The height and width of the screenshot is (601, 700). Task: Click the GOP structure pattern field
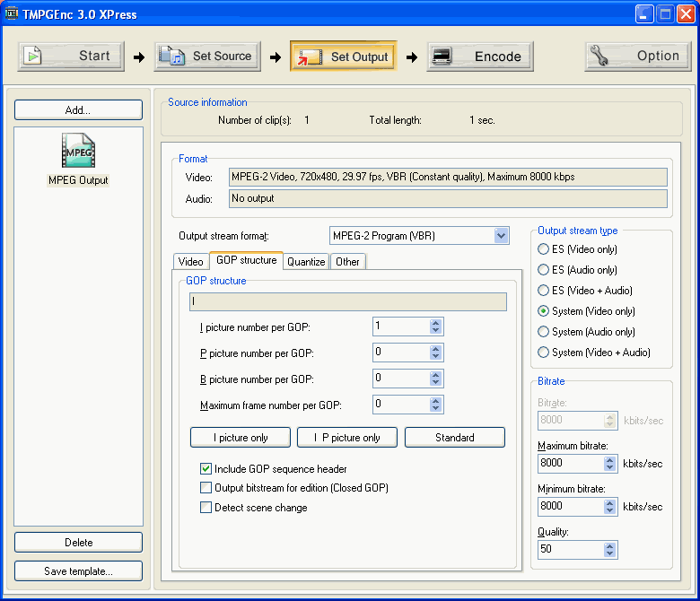pyautogui.click(x=348, y=301)
